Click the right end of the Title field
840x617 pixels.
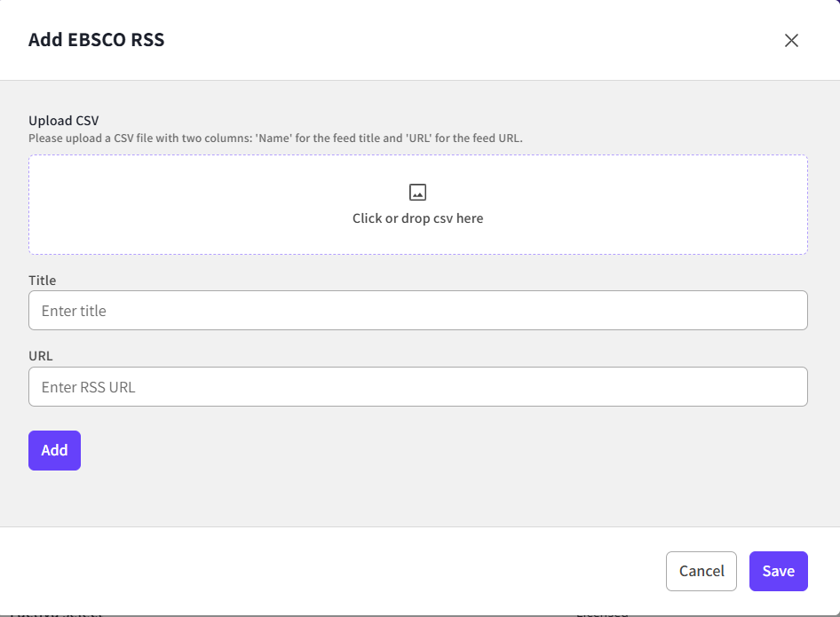click(x=781, y=311)
